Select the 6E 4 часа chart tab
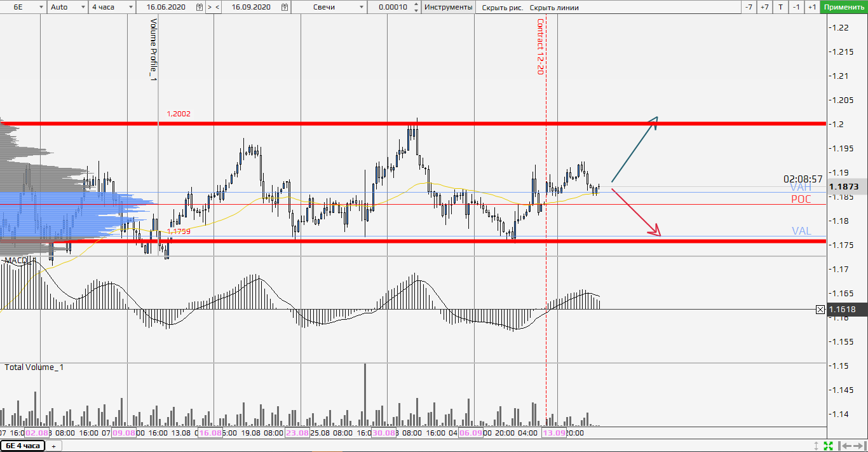The image size is (868, 452). (23, 446)
